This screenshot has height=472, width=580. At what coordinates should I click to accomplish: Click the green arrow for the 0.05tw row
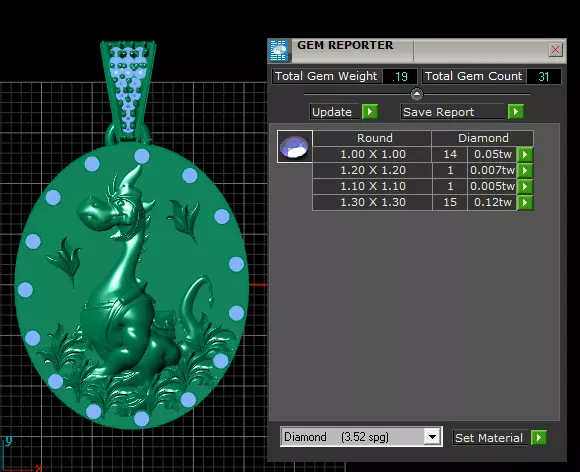(x=525, y=154)
